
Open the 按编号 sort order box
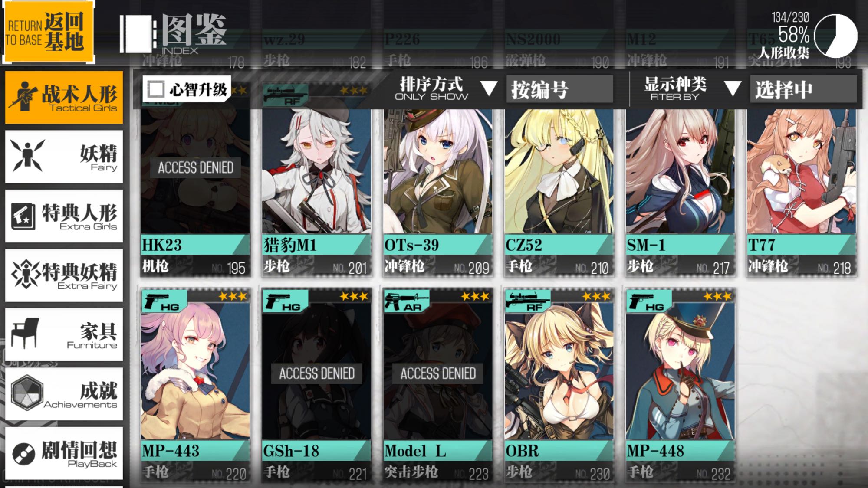click(559, 89)
